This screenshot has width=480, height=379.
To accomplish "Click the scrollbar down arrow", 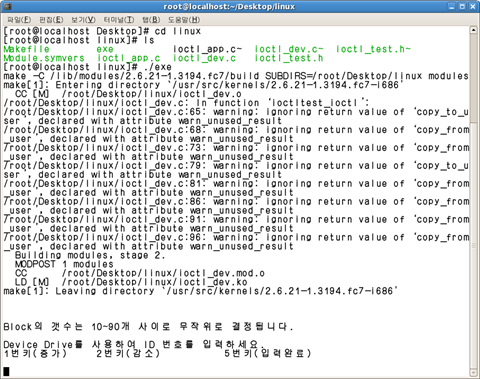I will [473, 372].
